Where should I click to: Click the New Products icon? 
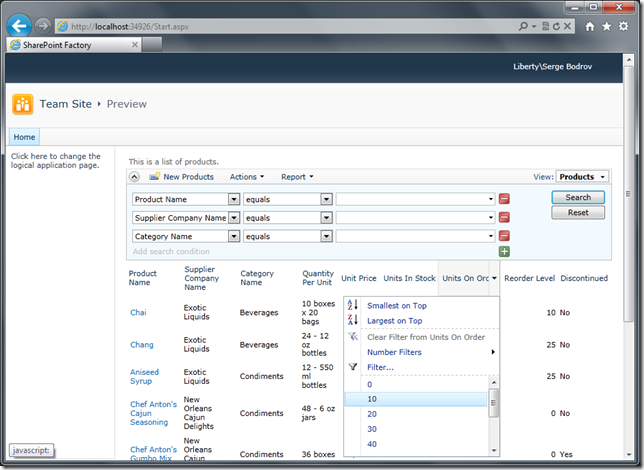(154, 177)
